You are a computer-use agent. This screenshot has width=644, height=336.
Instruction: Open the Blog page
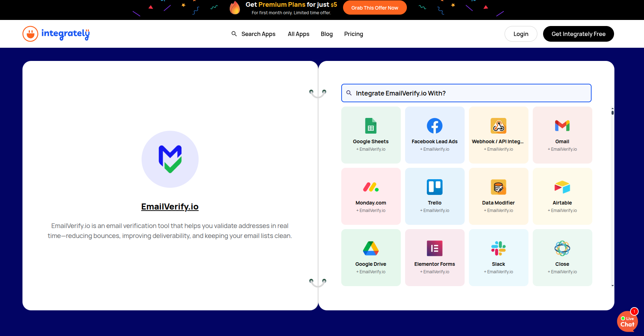coord(327,34)
